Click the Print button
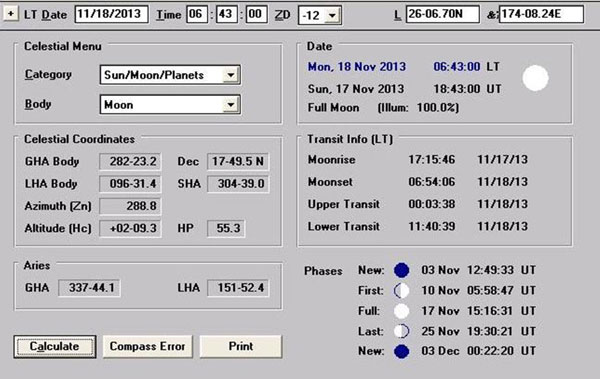This screenshot has height=379, width=600. tap(241, 347)
